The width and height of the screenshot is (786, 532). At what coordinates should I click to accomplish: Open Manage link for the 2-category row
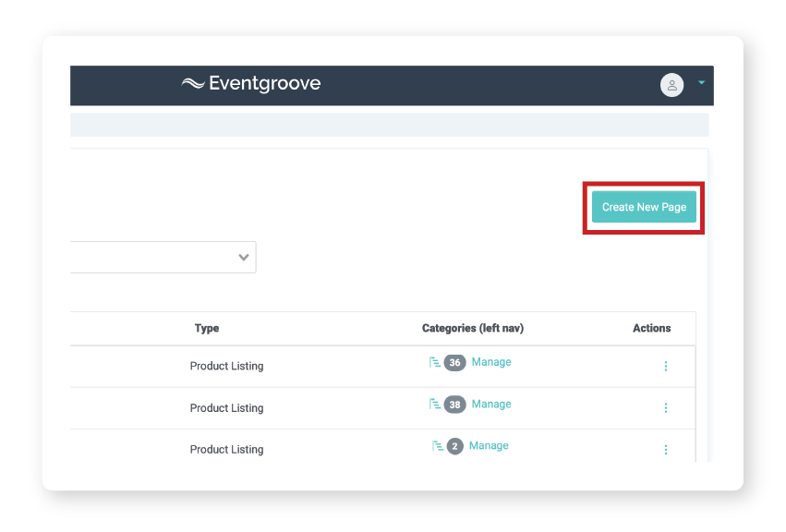tap(489, 446)
